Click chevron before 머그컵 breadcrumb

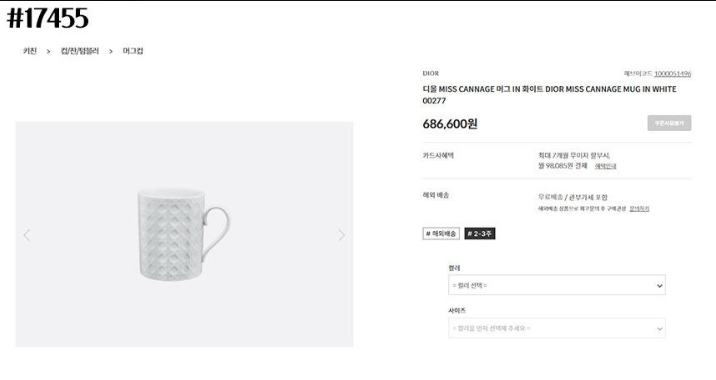(111, 52)
